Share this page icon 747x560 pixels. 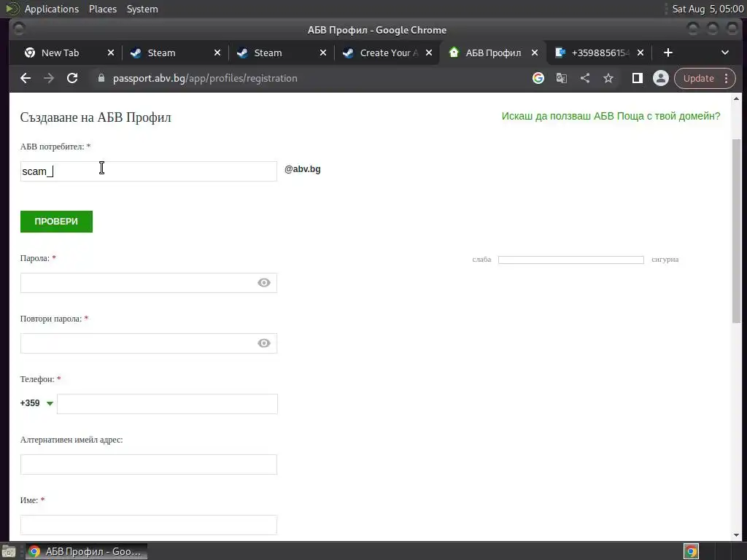point(585,78)
